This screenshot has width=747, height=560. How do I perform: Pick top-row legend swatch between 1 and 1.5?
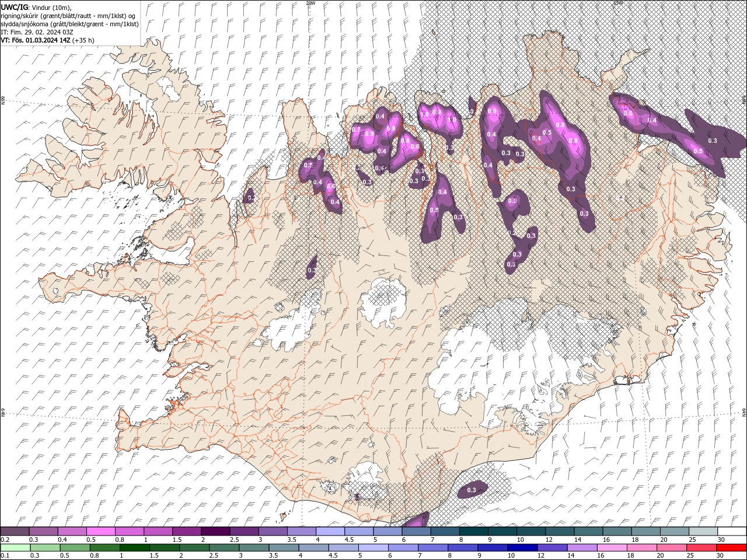[x=158, y=531]
